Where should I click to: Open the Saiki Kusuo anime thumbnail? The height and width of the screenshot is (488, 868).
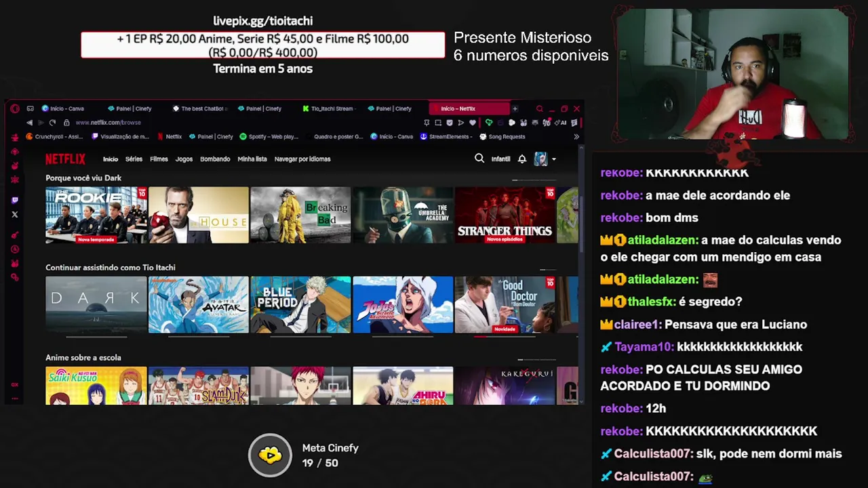[96, 386]
